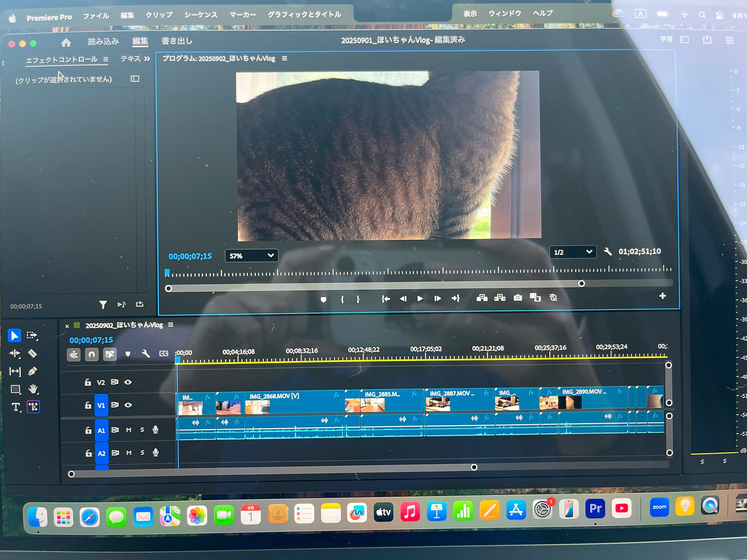This screenshot has height=560, width=747.
Task: Select the Pen tool
Action: 32,371
